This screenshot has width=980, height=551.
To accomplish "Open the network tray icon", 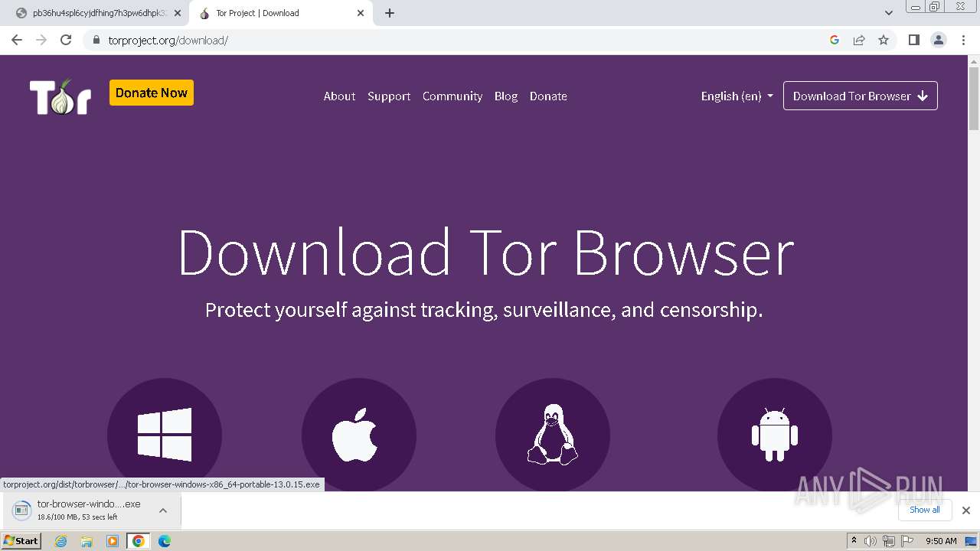I will click(889, 541).
